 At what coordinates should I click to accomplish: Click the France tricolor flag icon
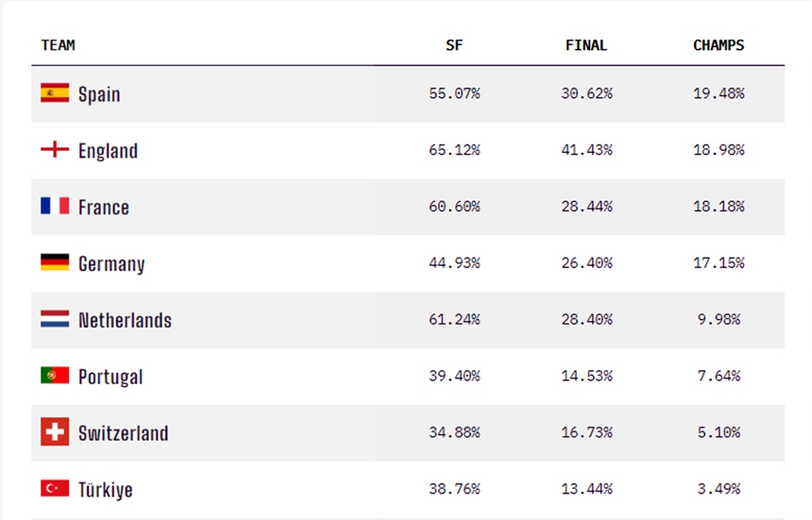click(55, 206)
